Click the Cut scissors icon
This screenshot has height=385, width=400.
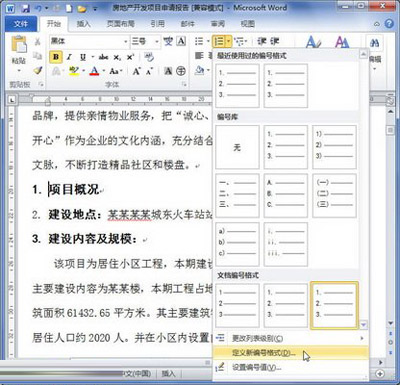(38, 42)
